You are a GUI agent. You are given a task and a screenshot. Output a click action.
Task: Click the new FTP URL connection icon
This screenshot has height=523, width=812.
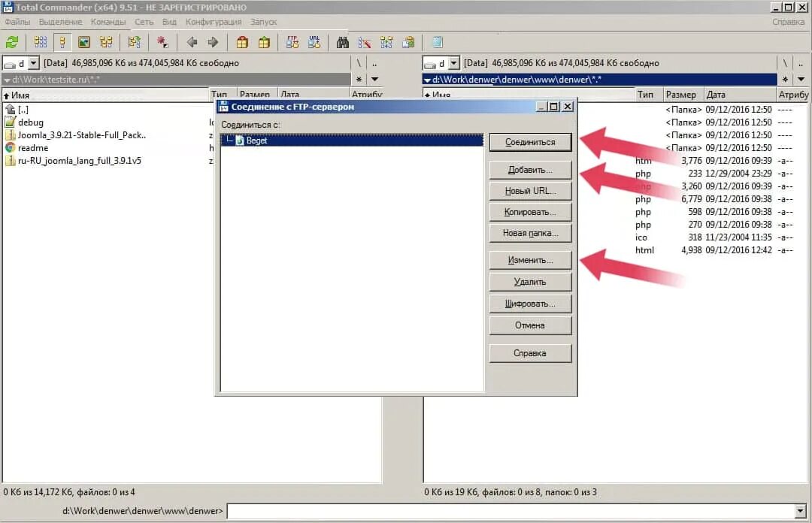pos(314,42)
